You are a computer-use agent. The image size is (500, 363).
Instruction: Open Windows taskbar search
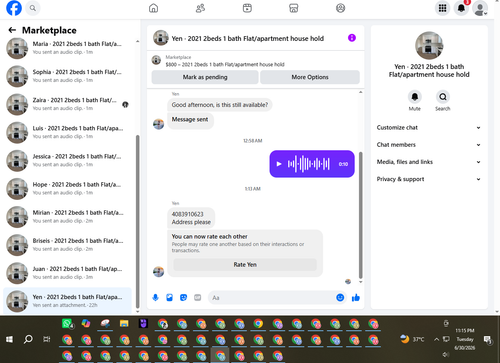coord(28,339)
